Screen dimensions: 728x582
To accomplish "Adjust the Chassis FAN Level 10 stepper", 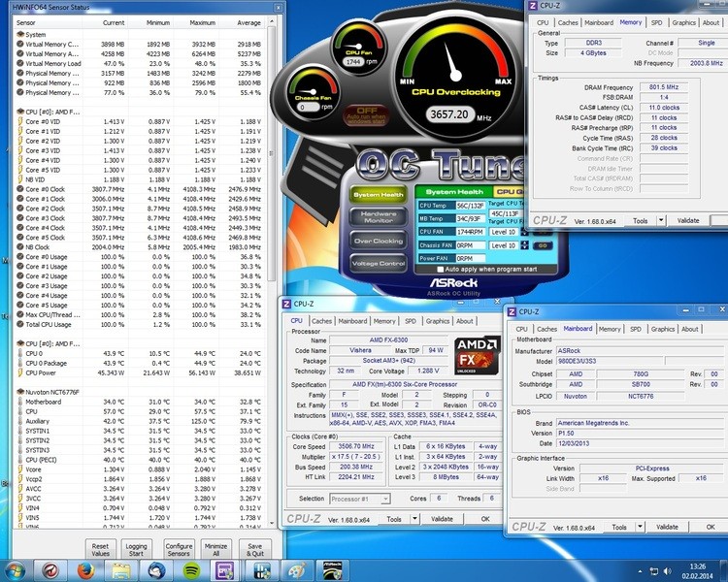I will 524,245.
